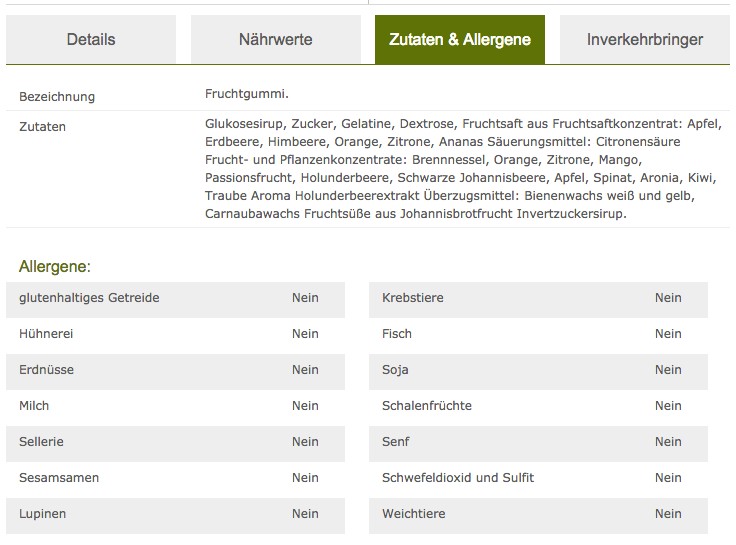Click the Schwefeldioxid und Sulfit entry
736x545 pixels.
point(458,478)
